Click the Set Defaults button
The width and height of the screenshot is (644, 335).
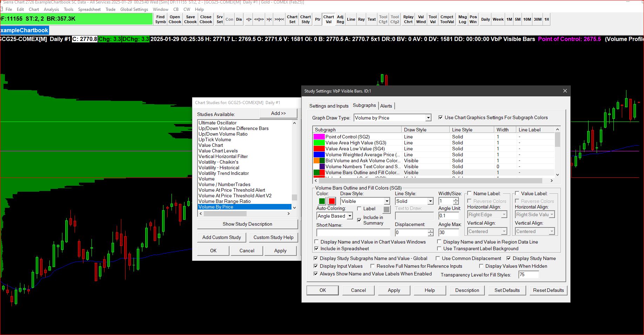(507, 290)
